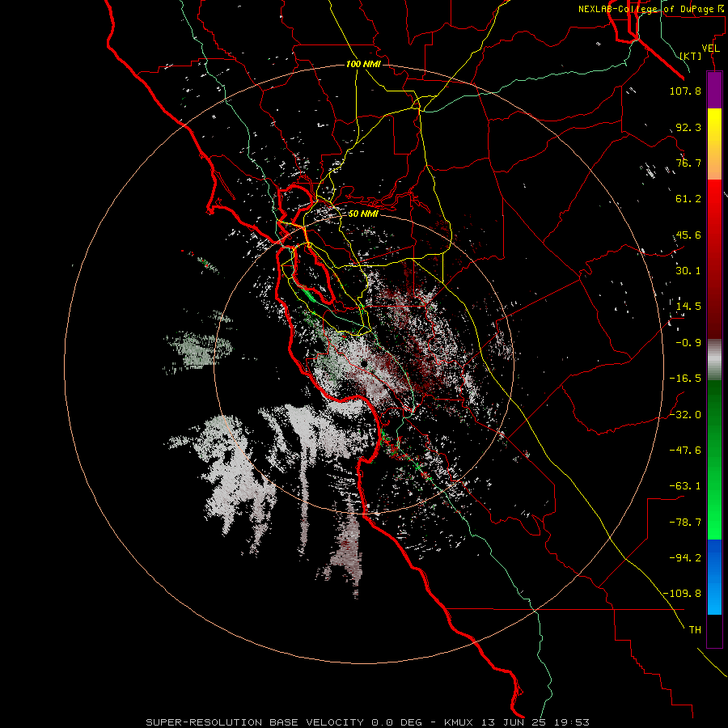Click the 45.6 legend value
This screenshot has height=728, width=728.
(688, 235)
